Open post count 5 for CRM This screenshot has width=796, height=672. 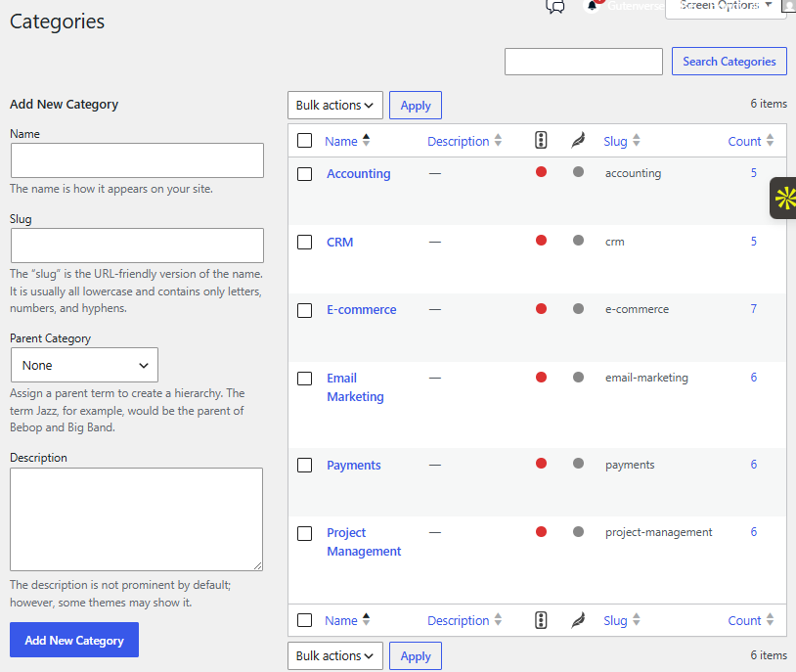pyautogui.click(x=753, y=241)
